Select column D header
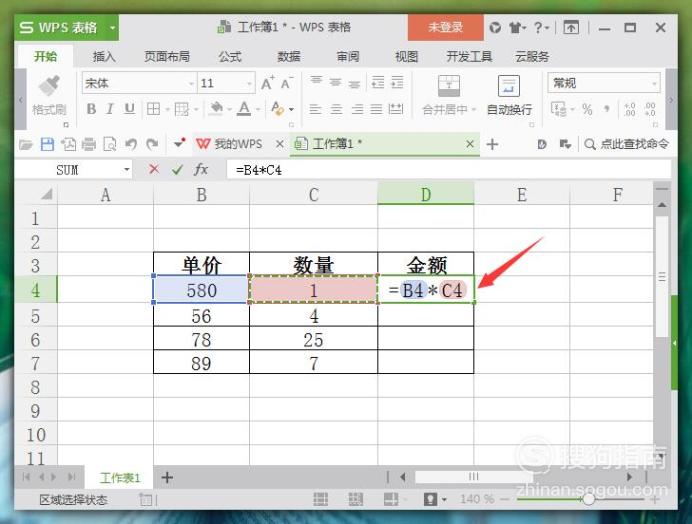 point(425,194)
